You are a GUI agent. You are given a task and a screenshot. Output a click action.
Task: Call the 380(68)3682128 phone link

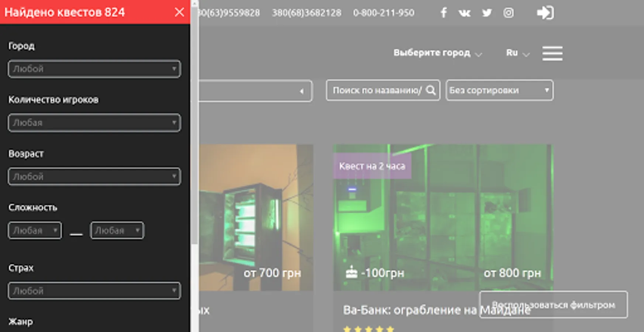(x=307, y=13)
